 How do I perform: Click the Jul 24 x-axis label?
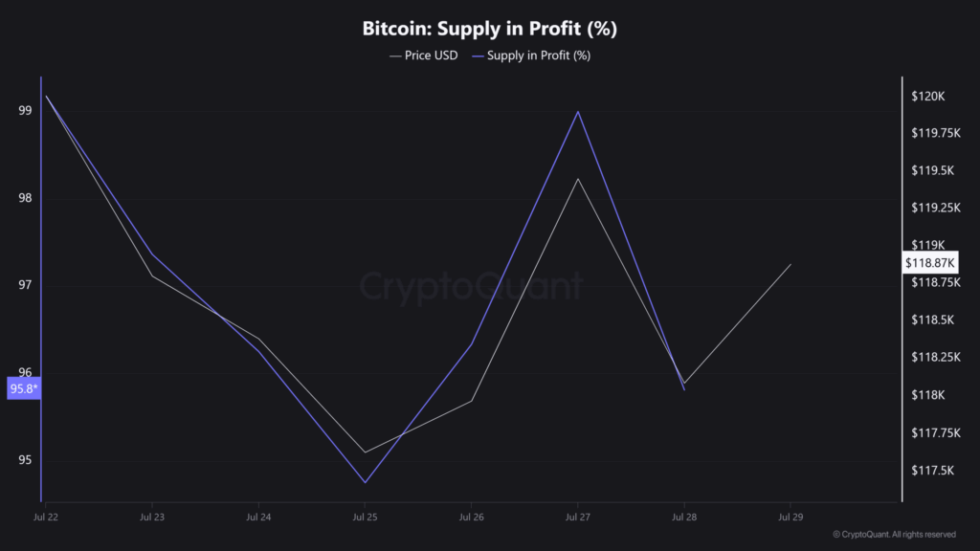[x=258, y=517]
